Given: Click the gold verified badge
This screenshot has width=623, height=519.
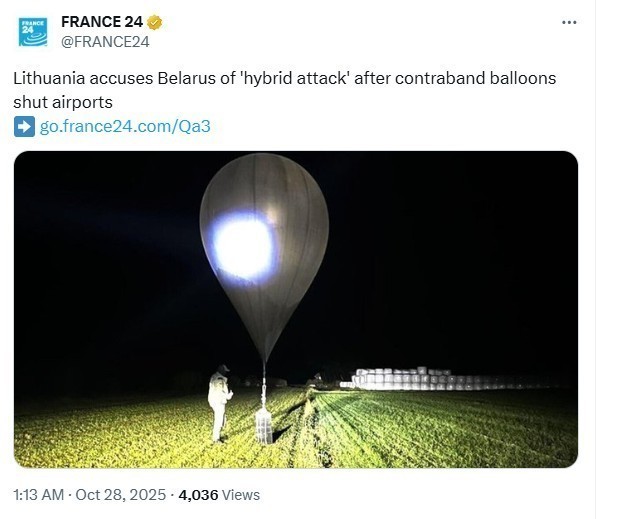Looking at the screenshot, I should 155,22.
